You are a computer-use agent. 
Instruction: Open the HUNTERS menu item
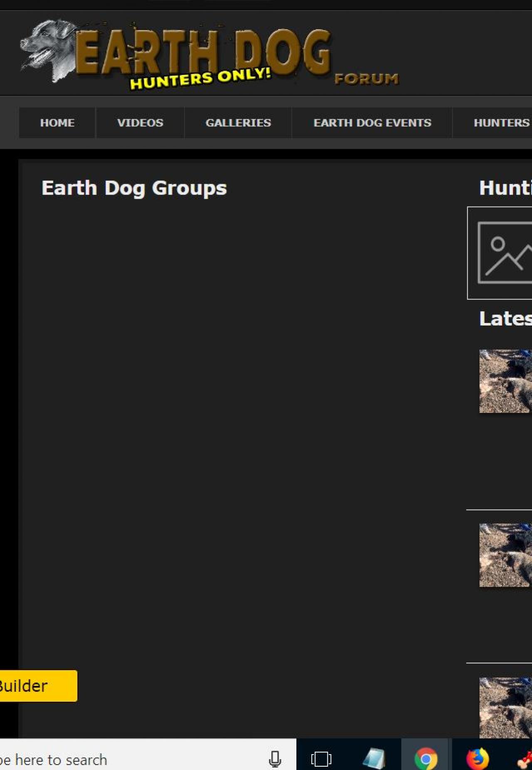[x=501, y=123]
